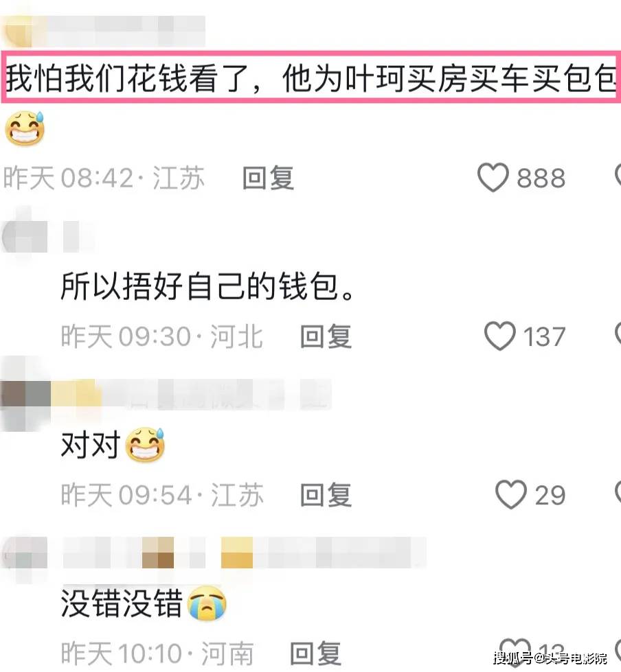The width and height of the screenshot is (621, 672).
Task: Reply to the 08:42 comment from 江苏
Action: [x=268, y=177]
